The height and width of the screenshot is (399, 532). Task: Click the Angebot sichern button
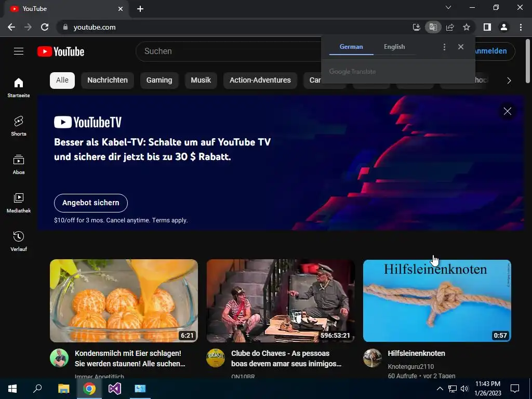click(91, 203)
